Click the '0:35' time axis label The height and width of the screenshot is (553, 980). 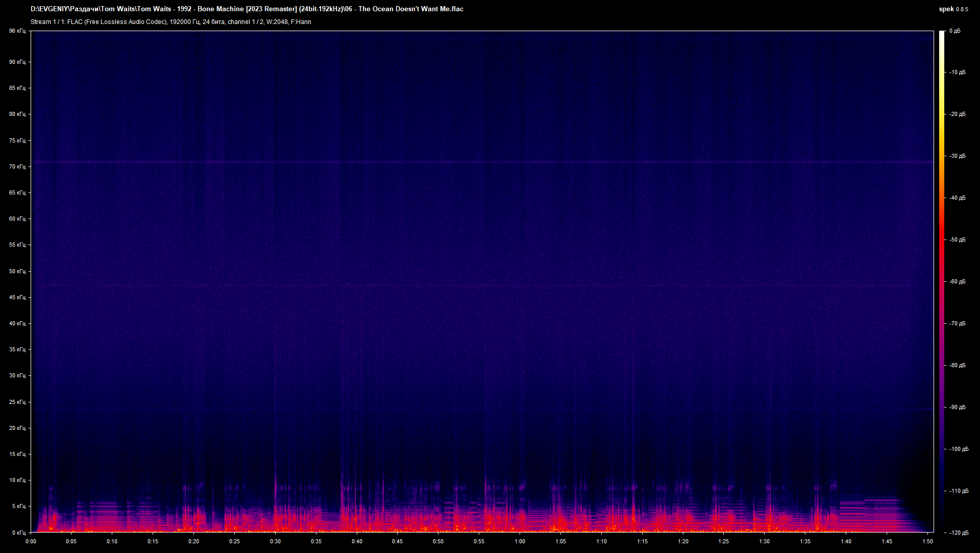(x=316, y=542)
